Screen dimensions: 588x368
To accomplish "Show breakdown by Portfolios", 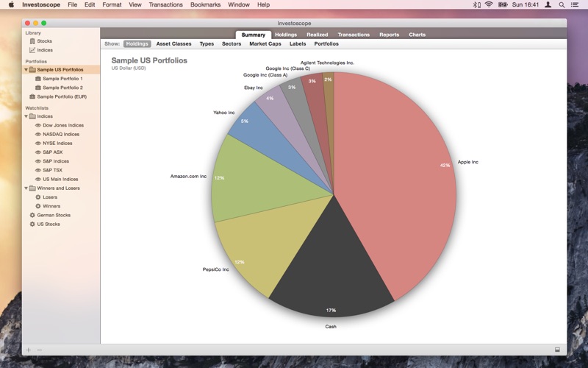I will pyautogui.click(x=326, y=44).
